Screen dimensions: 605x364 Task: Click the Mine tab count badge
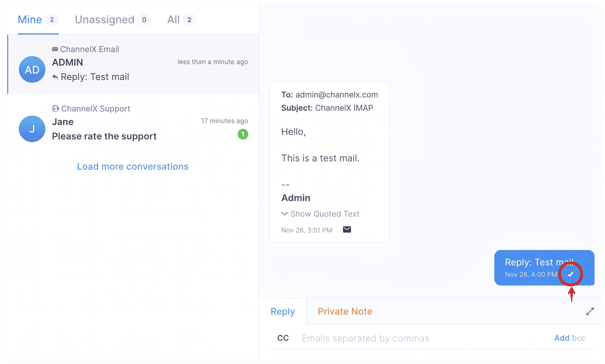point(52,20)
